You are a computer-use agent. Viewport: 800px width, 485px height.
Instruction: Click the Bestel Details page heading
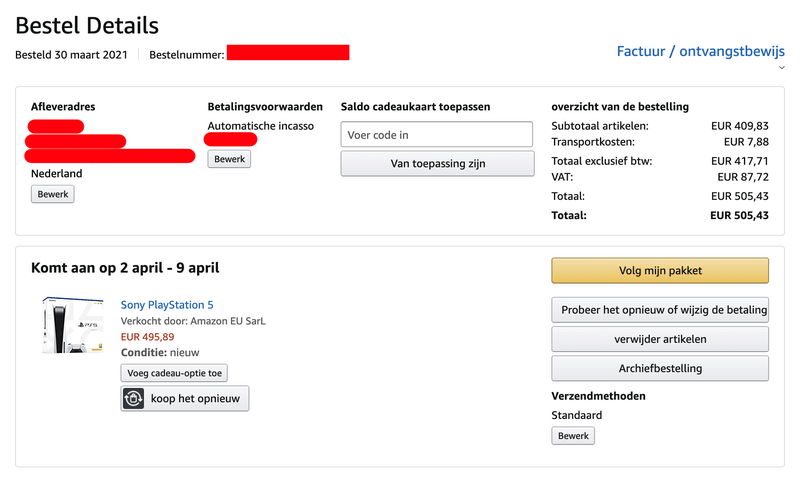coord(87,26)
